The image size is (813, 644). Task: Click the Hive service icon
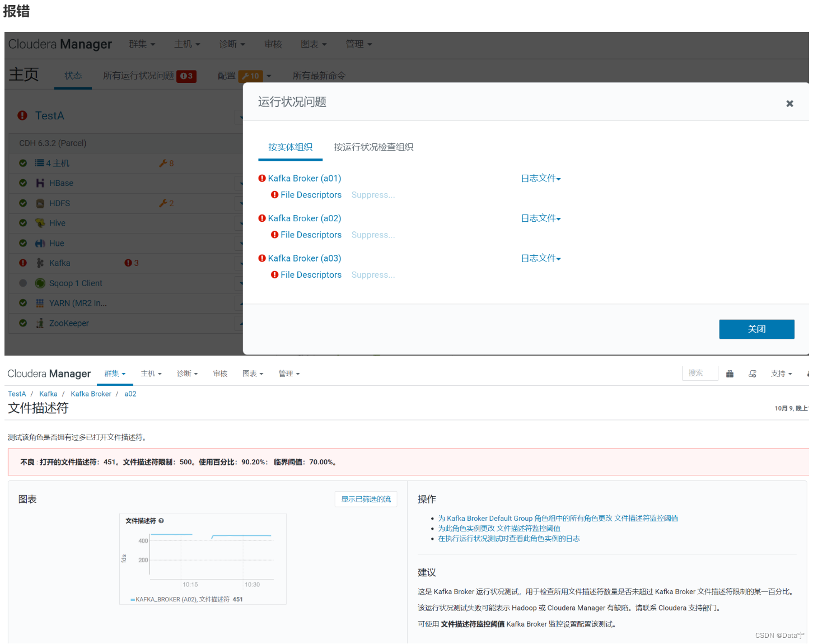click(x=40, y=223)
